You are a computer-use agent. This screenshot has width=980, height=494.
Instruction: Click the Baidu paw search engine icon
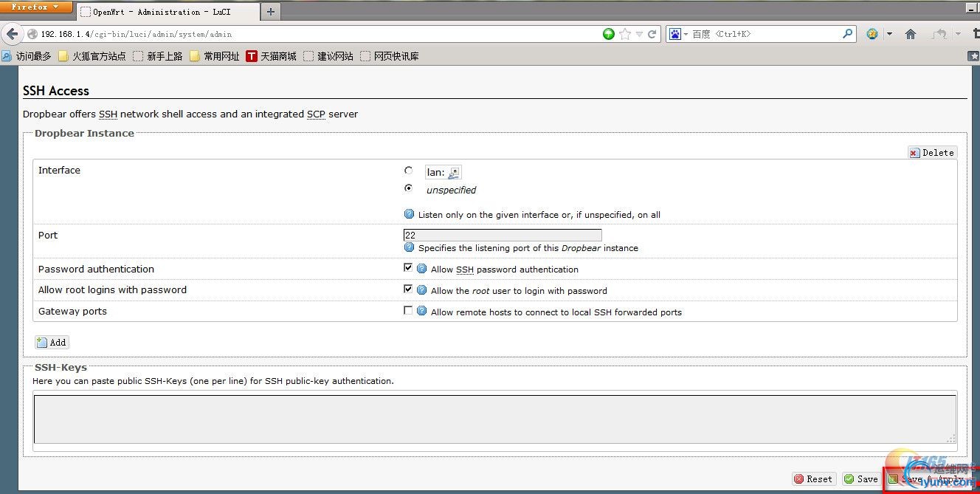tap(674, 34)
